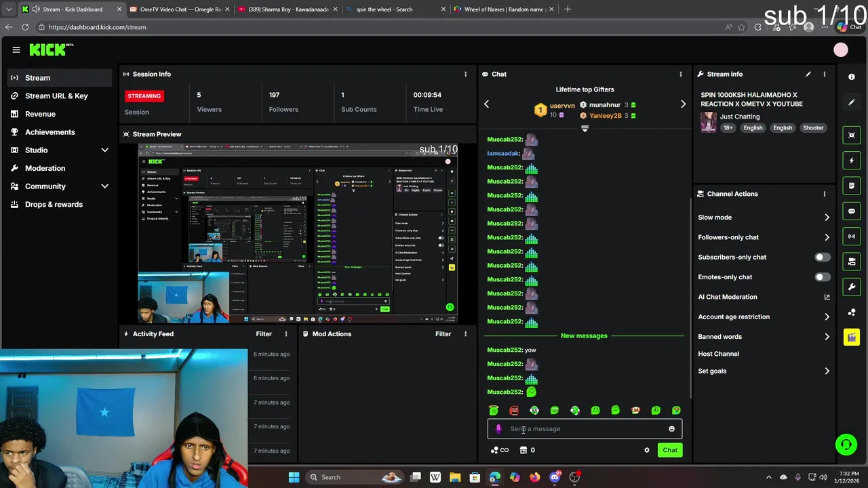
Task: Open the profile avatar at top right
Action: coord(841,49)
